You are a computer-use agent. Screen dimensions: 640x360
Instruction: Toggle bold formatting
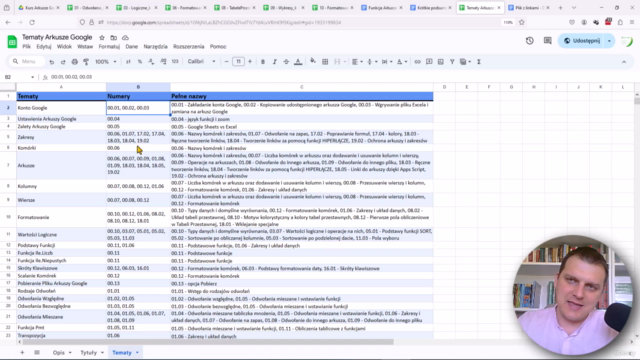click(263, 62)
